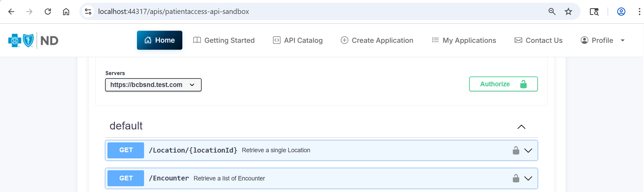Open the browser zoom magnifier icon

pyautogui.click(x=552, y=12)
